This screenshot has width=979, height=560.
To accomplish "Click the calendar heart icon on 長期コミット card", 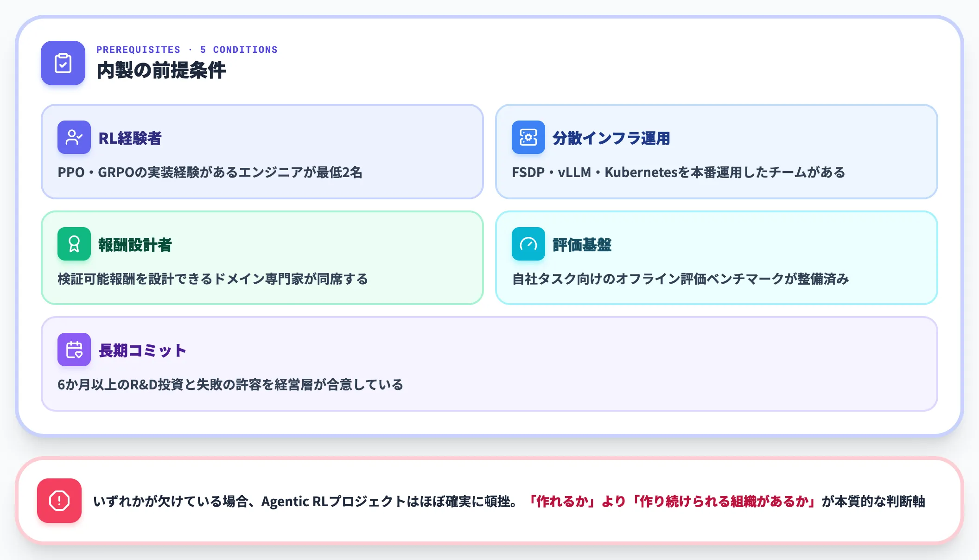I will coord(74,350).
